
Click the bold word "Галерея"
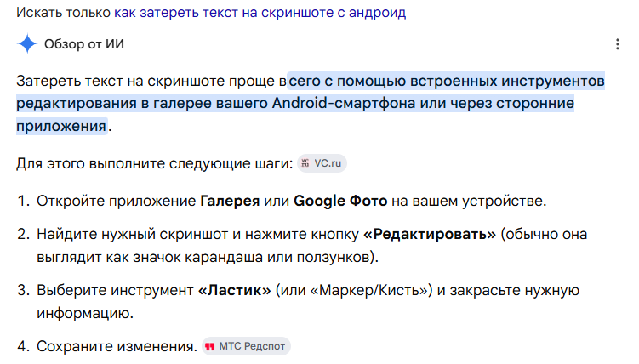(230, 201)
